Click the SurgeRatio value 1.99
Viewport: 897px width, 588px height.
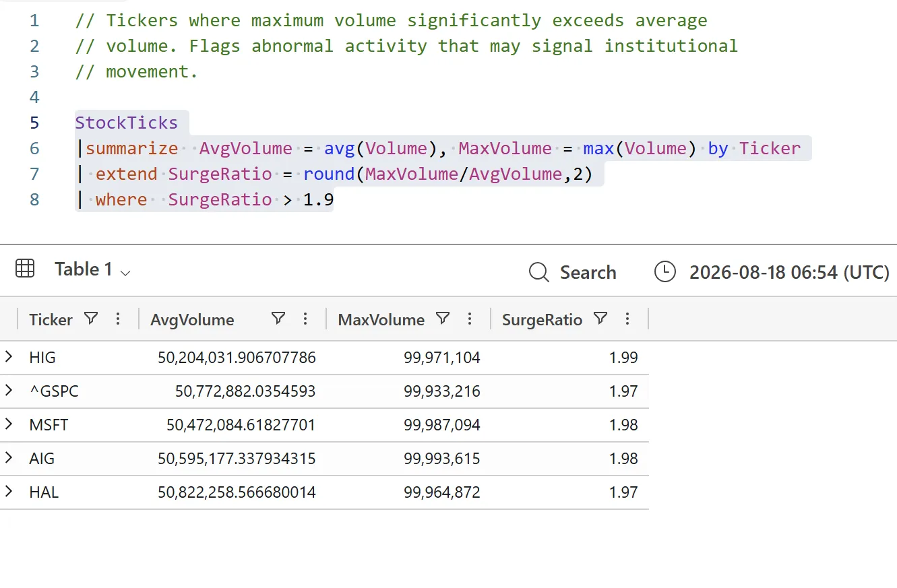click(623, 358)
